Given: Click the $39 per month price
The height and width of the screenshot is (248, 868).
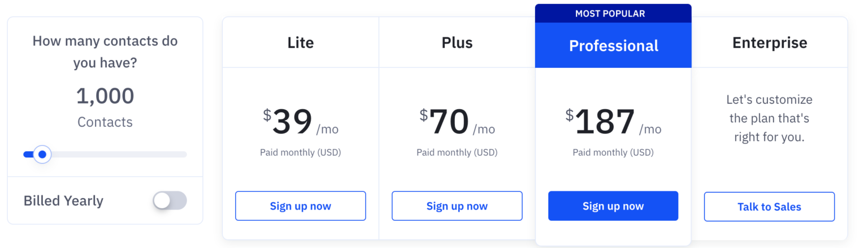Looking at the screenshot, I should click(300, 122).
